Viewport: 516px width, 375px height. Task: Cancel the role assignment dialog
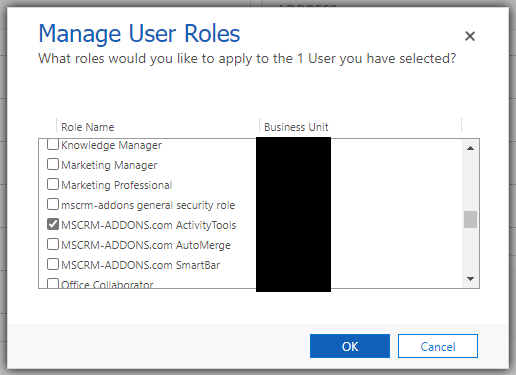point(438,346)
